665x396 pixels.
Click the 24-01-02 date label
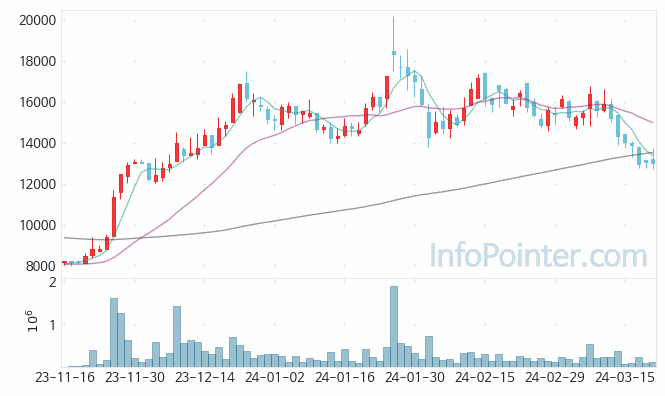[275, 377]
